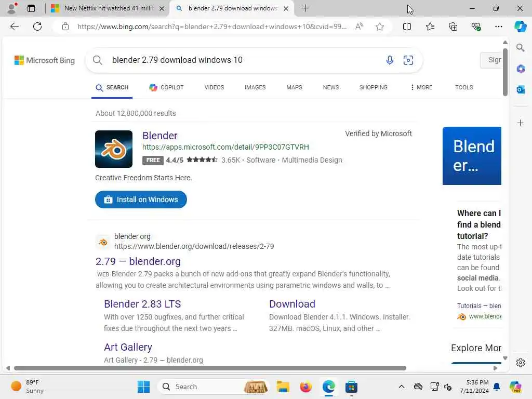Open the Art Gallery sublink
The height and width of the screenshot is (399, 532).
tap(128, 347)
